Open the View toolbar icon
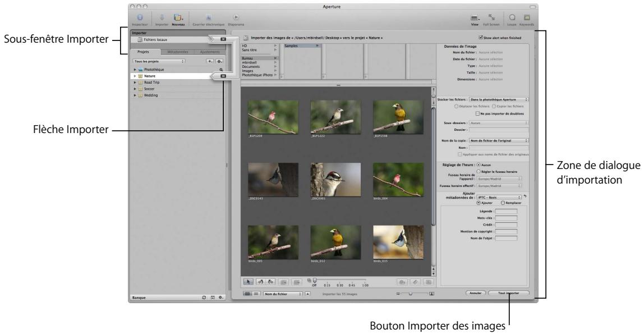 pos(475,18)
